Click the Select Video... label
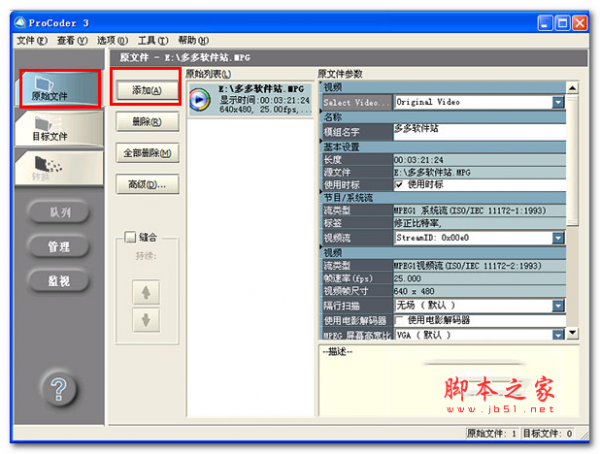Viewport: 600px width, 454px height. pyautogui.click(x=356, y=102)
